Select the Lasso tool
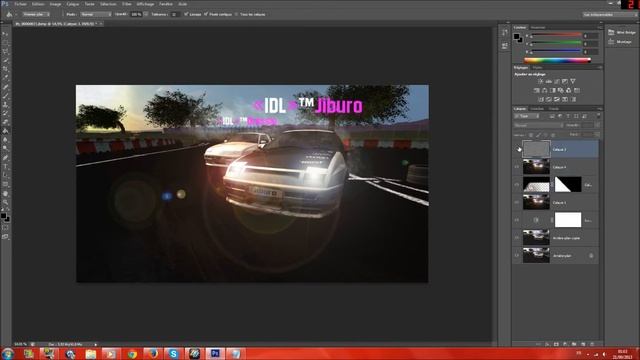 (5, 52)
